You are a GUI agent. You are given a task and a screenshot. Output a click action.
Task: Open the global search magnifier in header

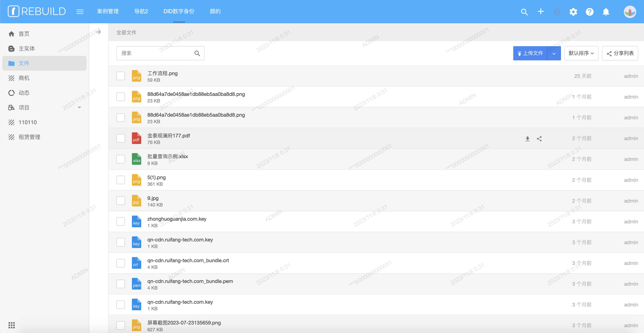click(x=524, y=12)
